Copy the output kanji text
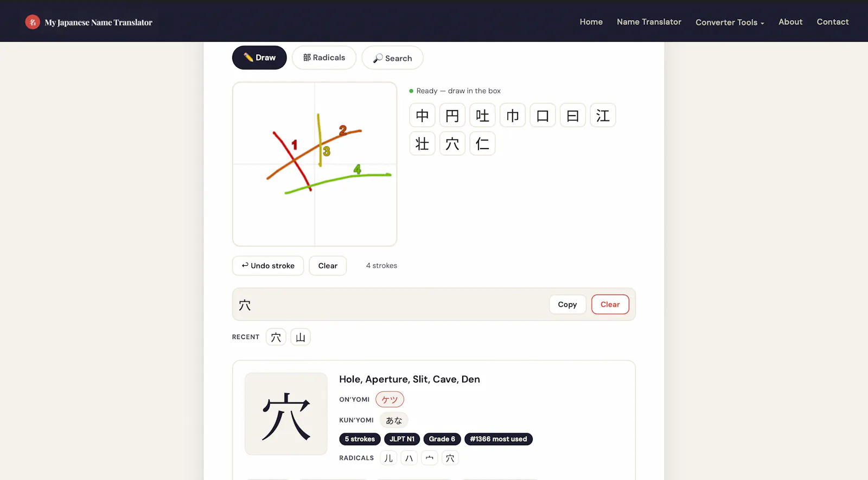 567,304
